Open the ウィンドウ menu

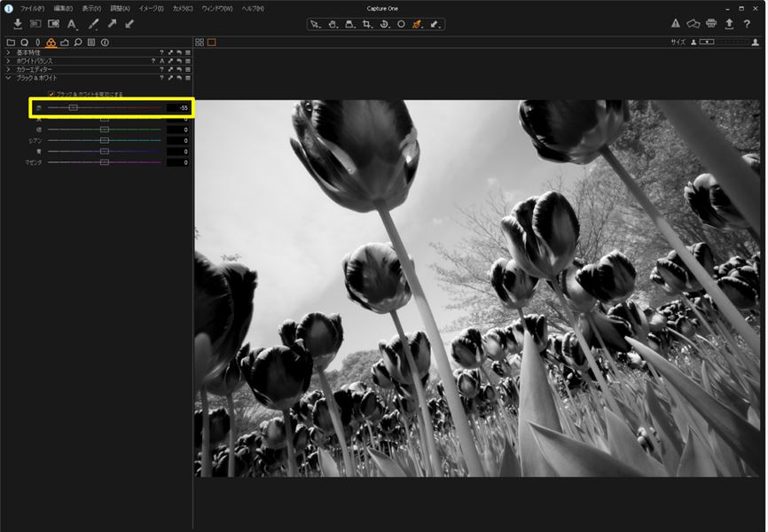pyautogui.click(x=217, y=9)
